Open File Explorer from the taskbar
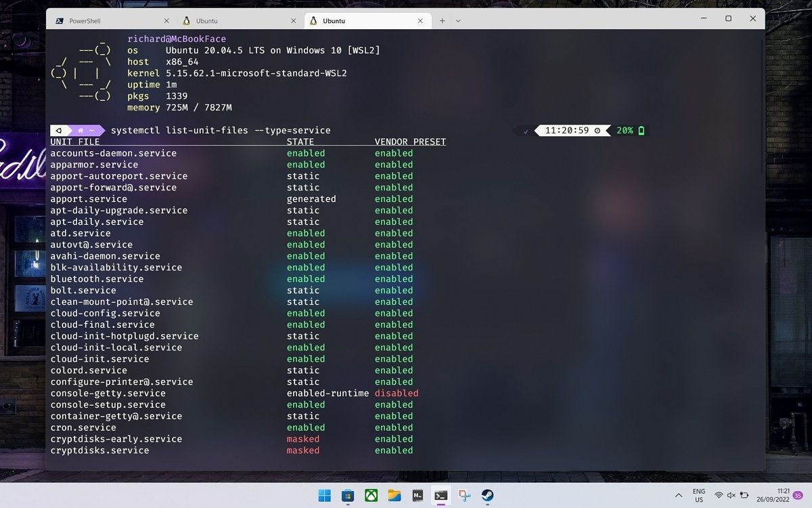812x508 pixels. [394, 495]
